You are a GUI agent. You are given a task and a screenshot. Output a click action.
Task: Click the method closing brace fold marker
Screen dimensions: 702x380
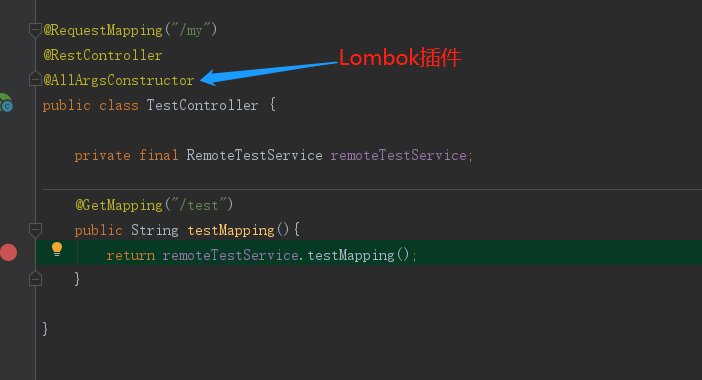click(35, 279)
